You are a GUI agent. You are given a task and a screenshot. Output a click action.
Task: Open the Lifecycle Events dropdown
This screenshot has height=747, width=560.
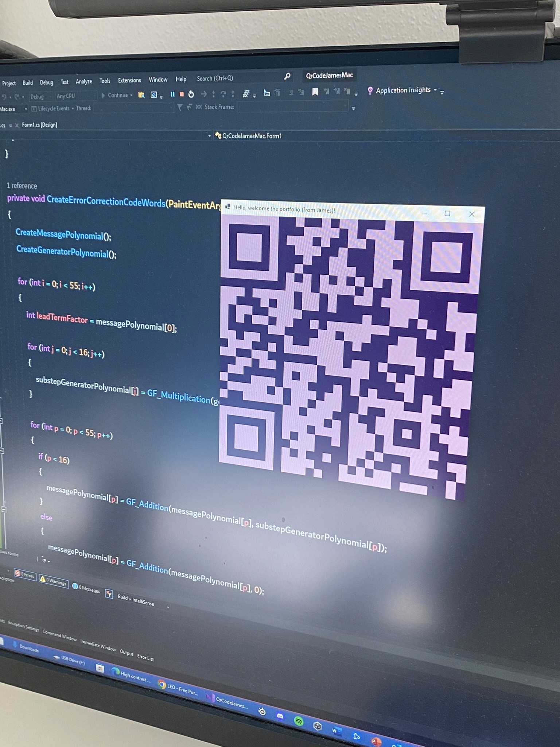pyautogui.click(x=53, y=108)
